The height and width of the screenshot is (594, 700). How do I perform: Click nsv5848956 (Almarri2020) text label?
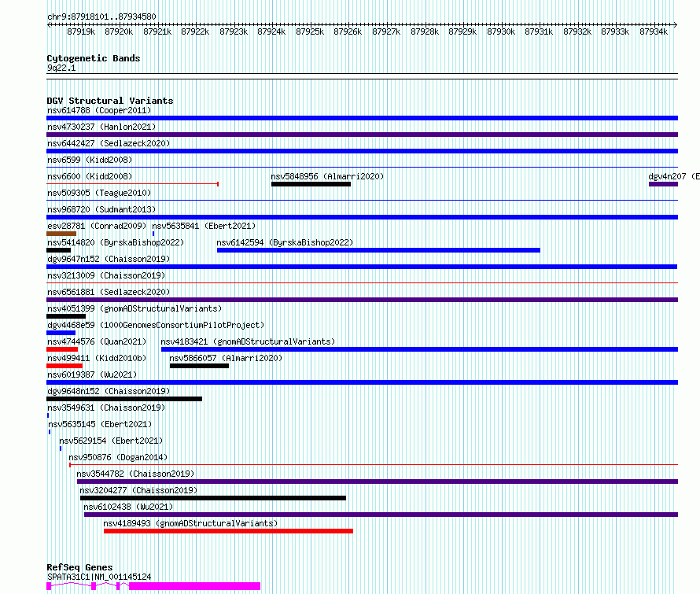(327, 176)
